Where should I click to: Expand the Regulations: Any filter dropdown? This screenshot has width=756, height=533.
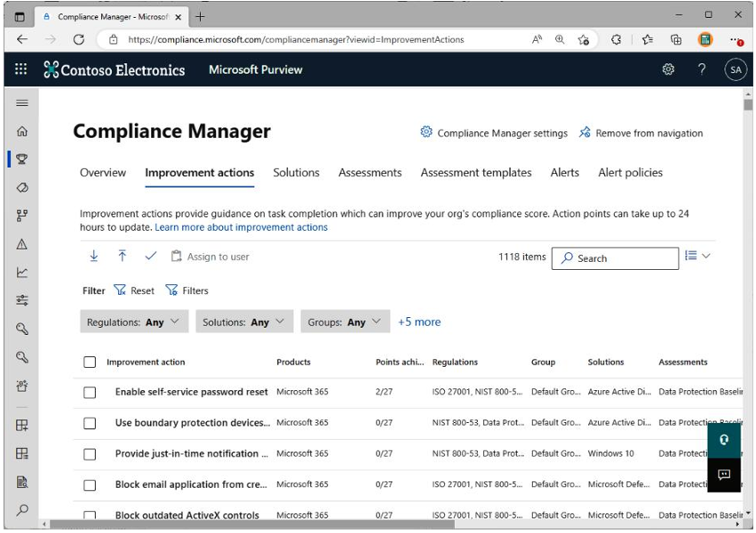coord(134,322)
